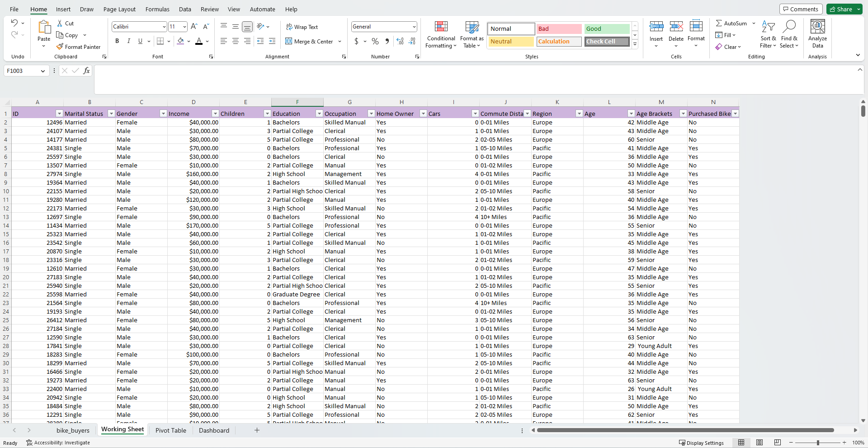Apply the Bad cell style
This screenshot has width=868, height=448.
(x=559, y=29)
